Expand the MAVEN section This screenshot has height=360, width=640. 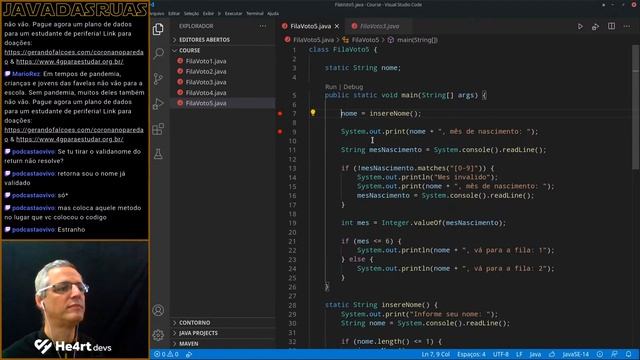click(x=222, y=344)
